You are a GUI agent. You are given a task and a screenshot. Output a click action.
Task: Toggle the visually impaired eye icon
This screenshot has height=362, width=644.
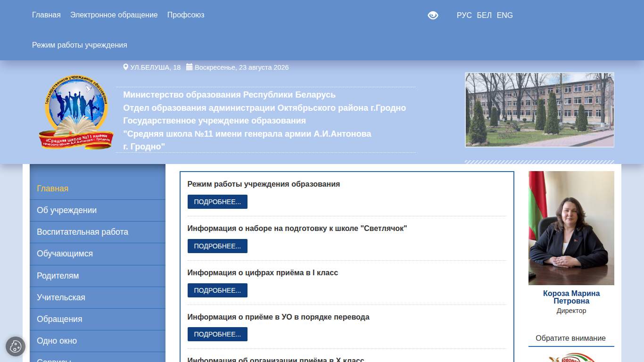(433, 15)
